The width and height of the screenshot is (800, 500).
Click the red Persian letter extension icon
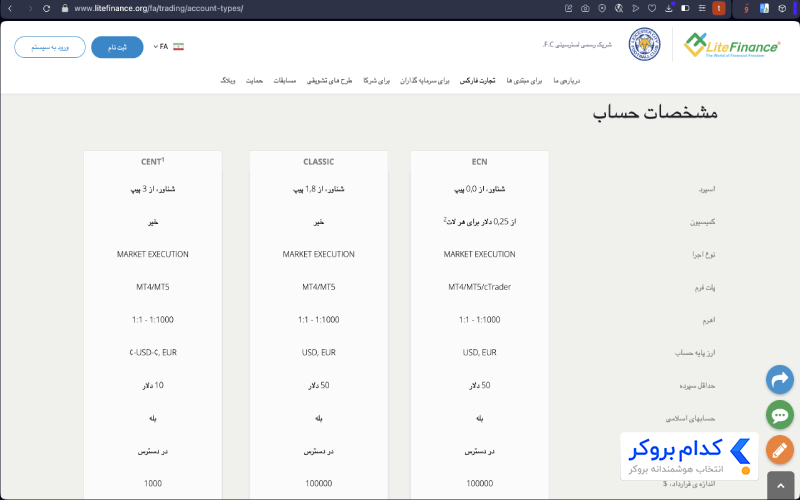pyautogui.click(x=747, y=8)
